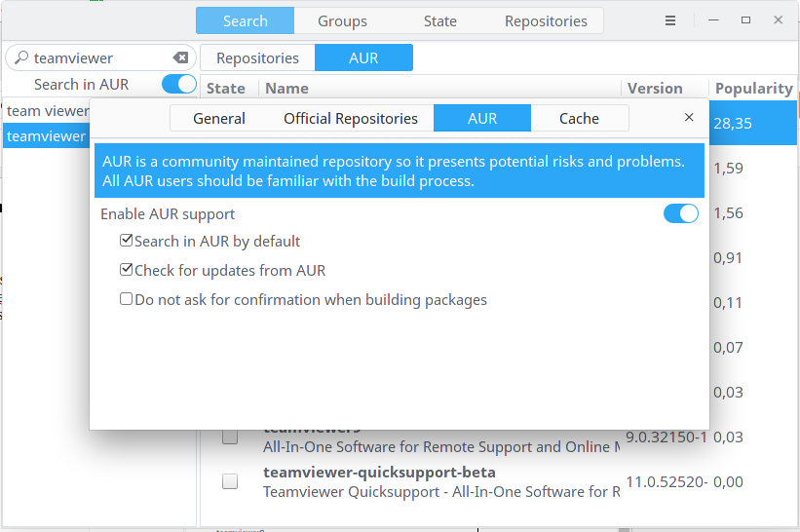Open the Cache preferences tab
The width and height of the screenshot is (800, 532).
(579, 118)
